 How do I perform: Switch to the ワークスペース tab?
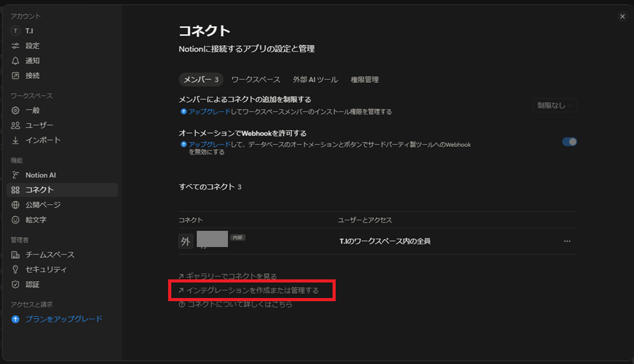(x=255, y=80)
